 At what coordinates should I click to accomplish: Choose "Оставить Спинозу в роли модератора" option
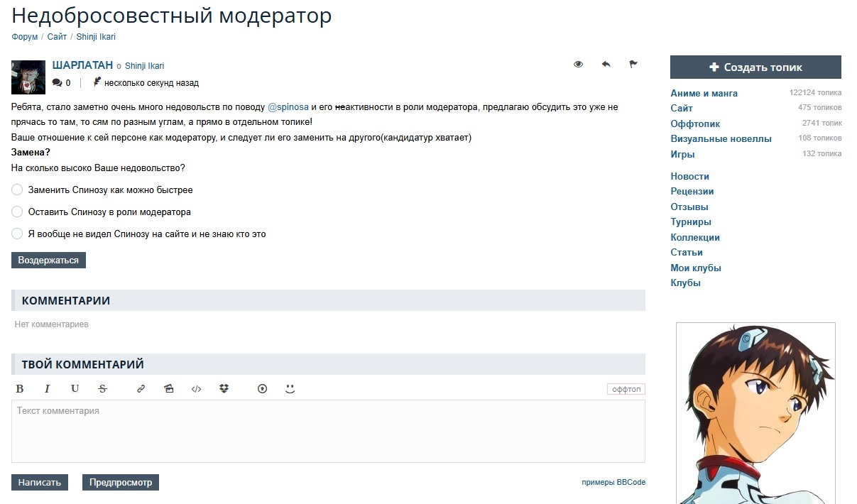18,212
